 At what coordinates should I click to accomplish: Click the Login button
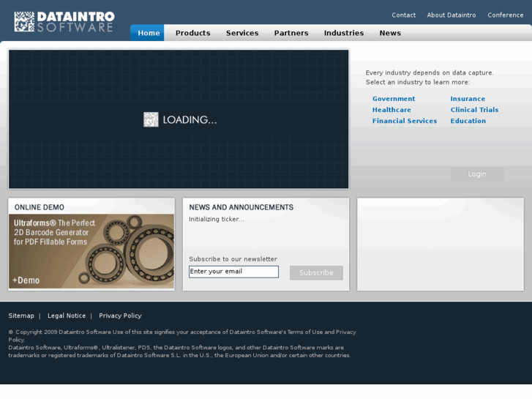(x=477, y=174)
